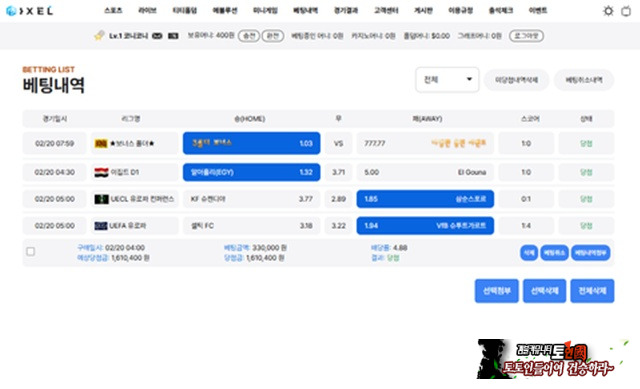Click the UEFA Europa league icon

(x=101, y=226)
